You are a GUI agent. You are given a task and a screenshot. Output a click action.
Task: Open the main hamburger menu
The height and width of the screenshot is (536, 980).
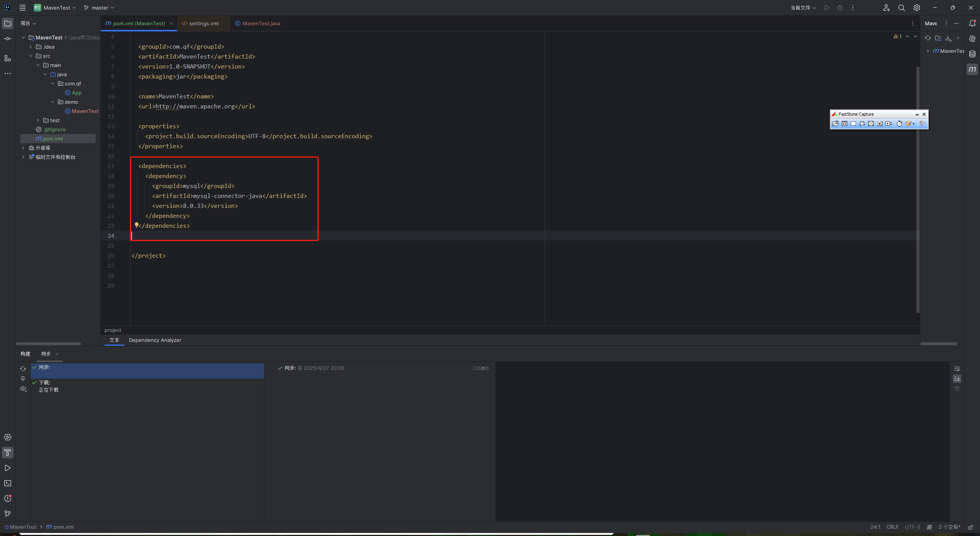pos(22,7)
